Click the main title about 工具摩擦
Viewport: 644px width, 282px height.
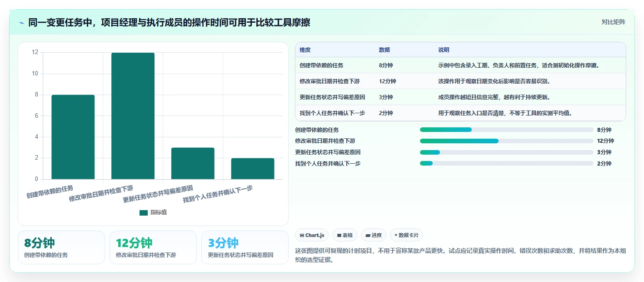click(169, 22)
